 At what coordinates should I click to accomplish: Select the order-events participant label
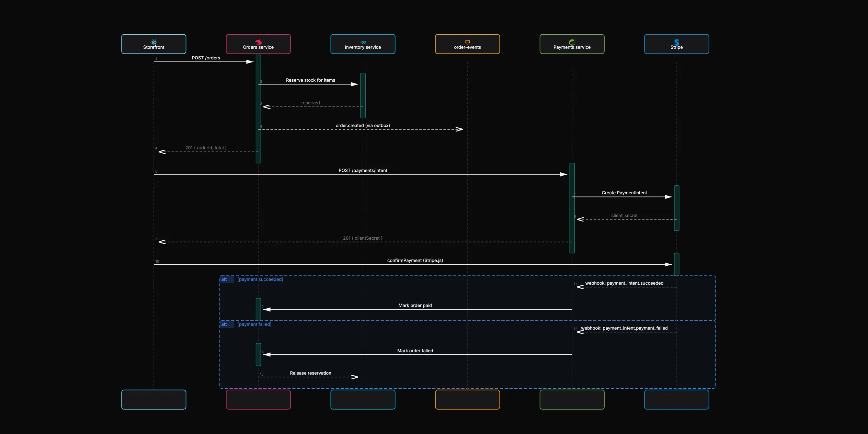coord(467,47)
